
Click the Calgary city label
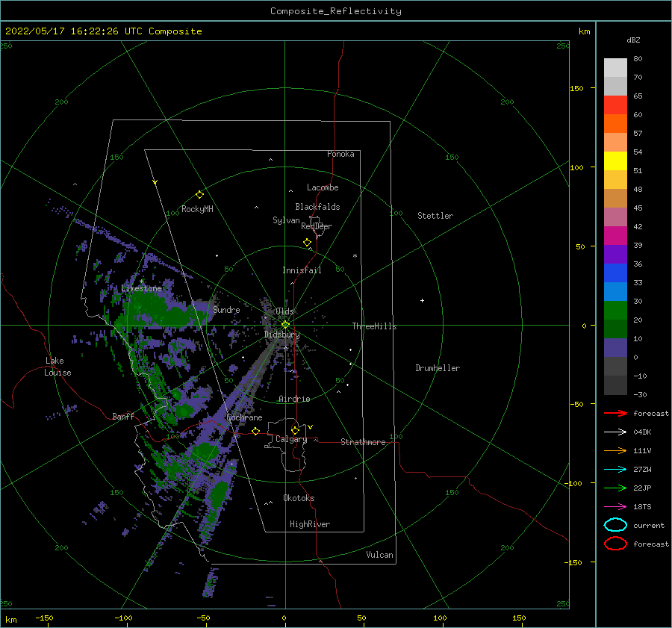(291, 439)
